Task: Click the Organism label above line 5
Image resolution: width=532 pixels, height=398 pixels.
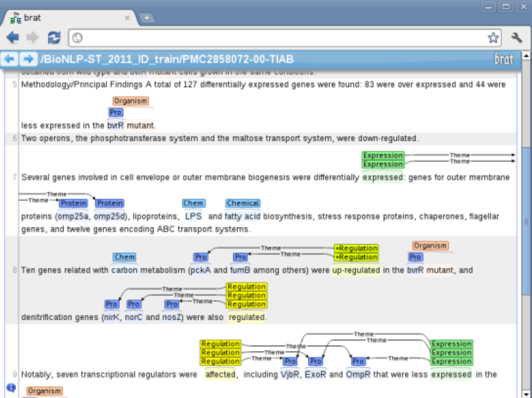Action: click(x=131, y=101)
